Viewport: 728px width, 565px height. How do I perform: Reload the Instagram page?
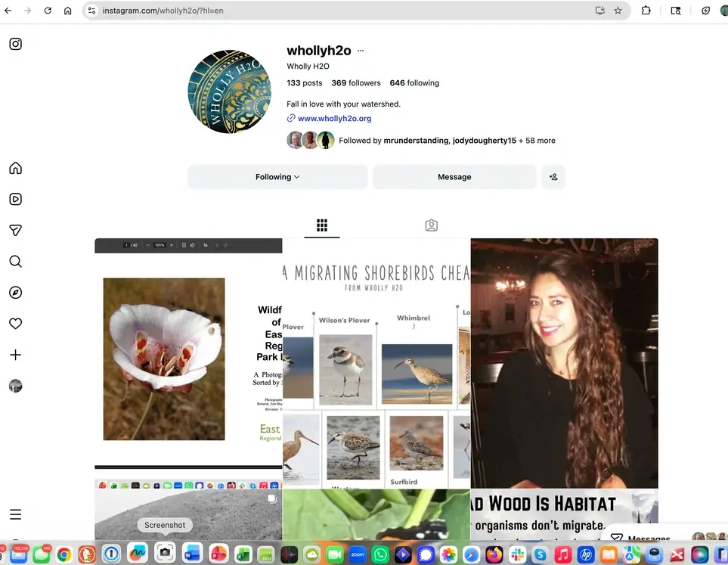click(x=48, y=11)
